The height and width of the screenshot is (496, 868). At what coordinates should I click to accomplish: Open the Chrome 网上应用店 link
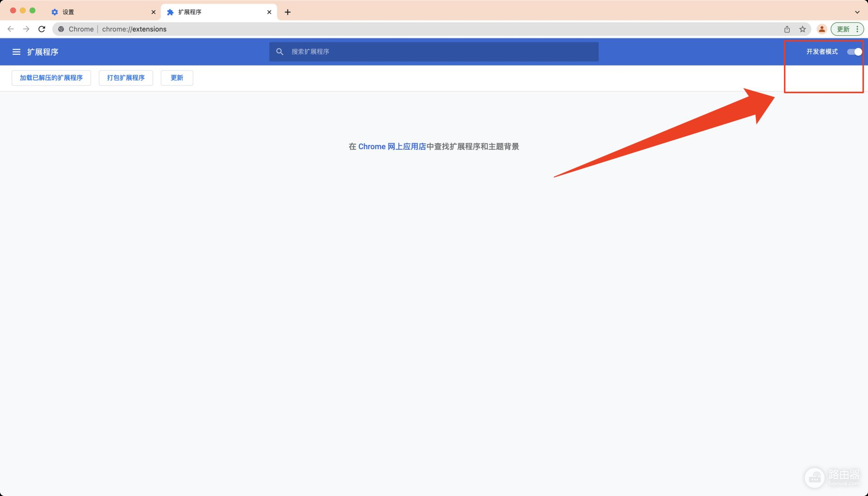(392, 146)
